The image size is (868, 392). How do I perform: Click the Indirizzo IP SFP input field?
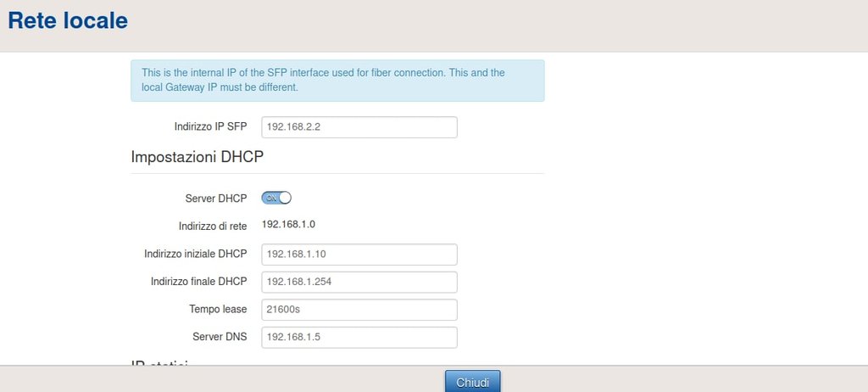pos(359,127)
